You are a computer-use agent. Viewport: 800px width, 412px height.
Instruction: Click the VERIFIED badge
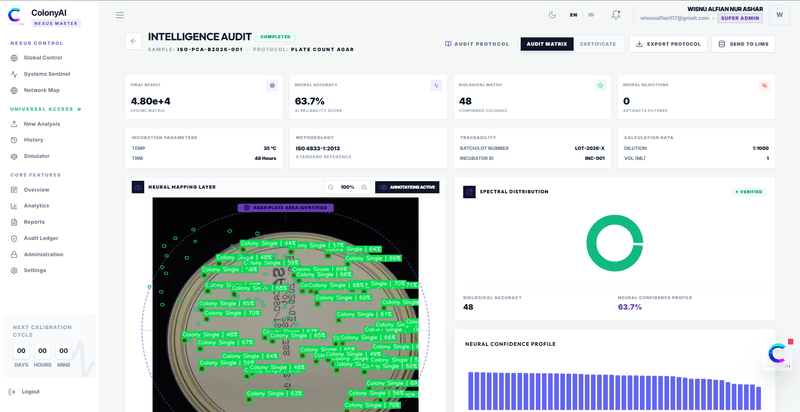749,192
